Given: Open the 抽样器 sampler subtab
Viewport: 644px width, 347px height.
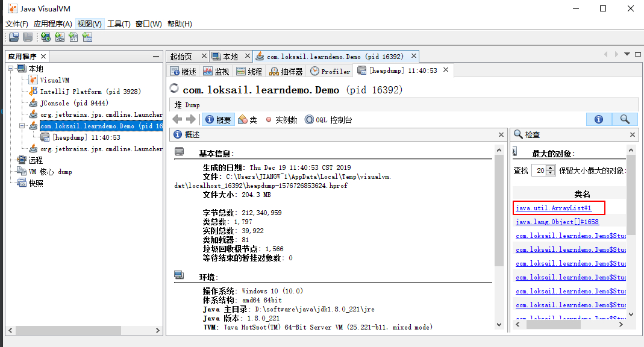Looking at the screenshot, I should (x=286, y=72).
